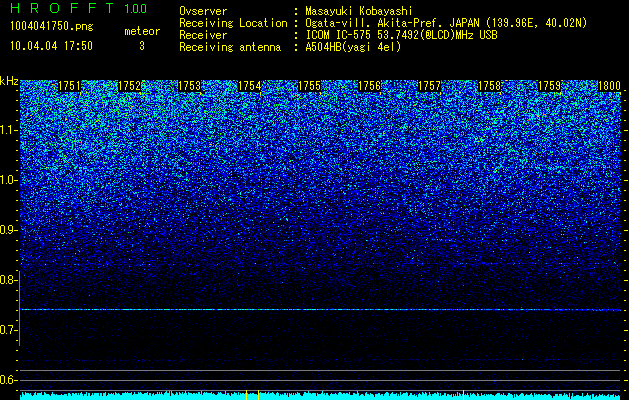Click the 1753 time label
629x400 pixels.
point(189,86)
